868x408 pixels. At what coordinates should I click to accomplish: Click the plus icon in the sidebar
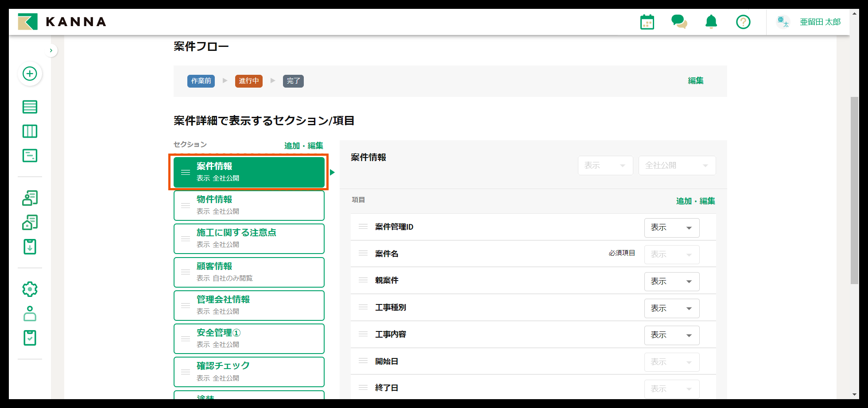(x=30, y=74)
